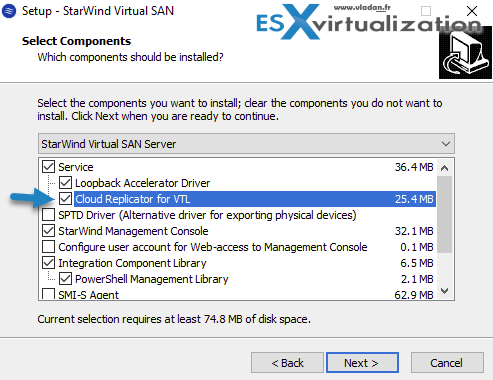Enable the SPTD Driver checkbox

[49, 215]
